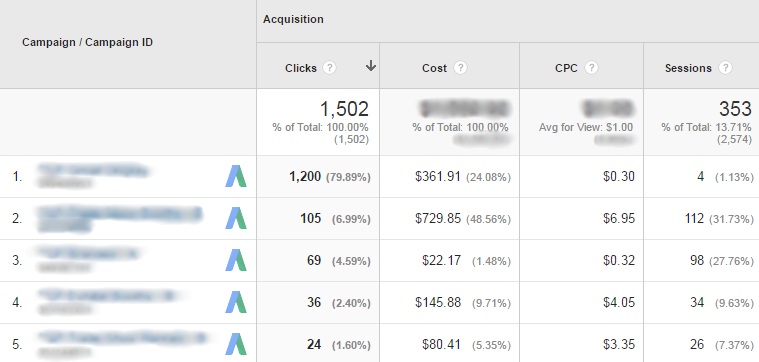Select the Acquisition group header

coord(293,19)
